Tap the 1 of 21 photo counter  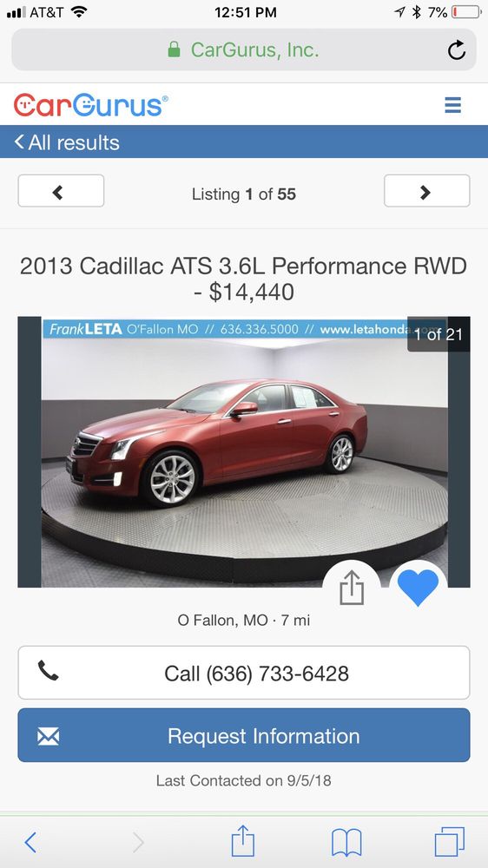[439, 334]
